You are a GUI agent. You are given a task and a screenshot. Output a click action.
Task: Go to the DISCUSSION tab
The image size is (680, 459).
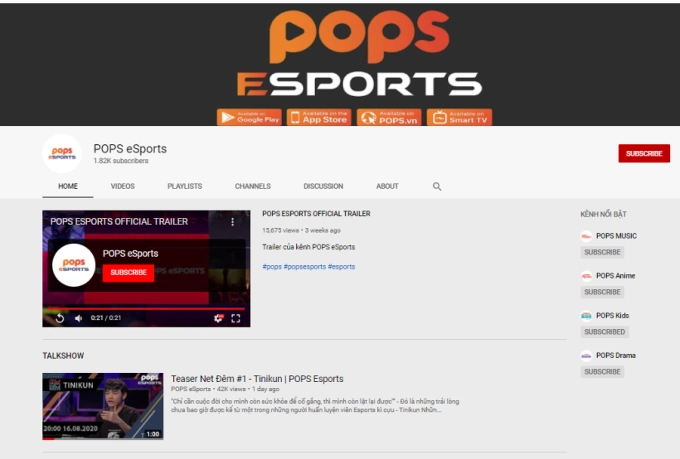click(323, 186)
